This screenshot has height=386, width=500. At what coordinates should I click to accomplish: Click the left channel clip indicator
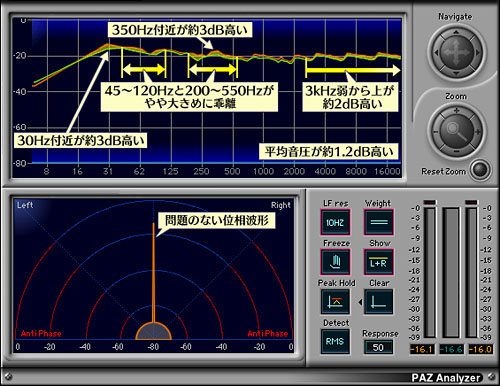[x=429, y=202]
